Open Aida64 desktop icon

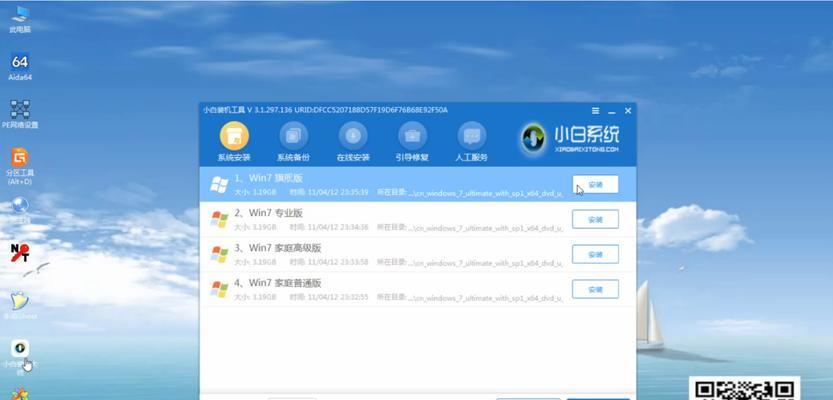click(20, 66)
